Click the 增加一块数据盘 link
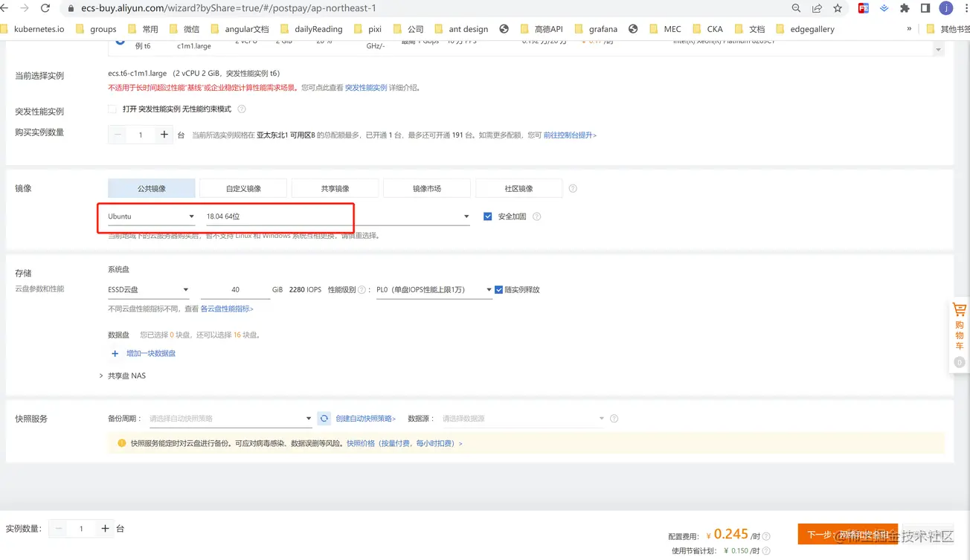 click(x=151, y=354)
